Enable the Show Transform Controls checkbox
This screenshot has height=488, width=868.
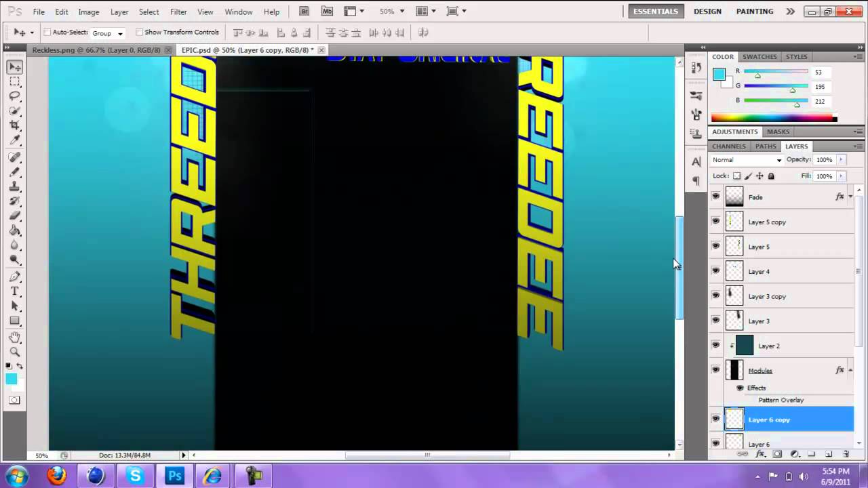pos(139,32)
